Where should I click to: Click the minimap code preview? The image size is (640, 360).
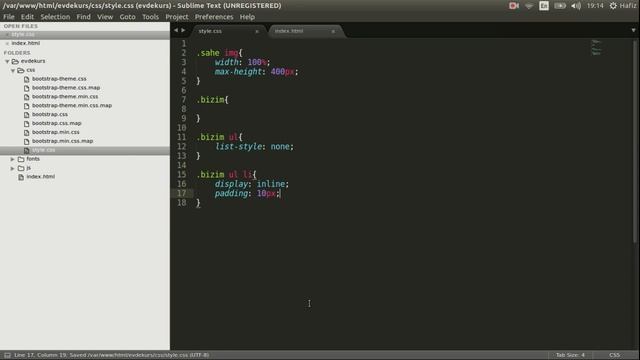coord(596,47)
